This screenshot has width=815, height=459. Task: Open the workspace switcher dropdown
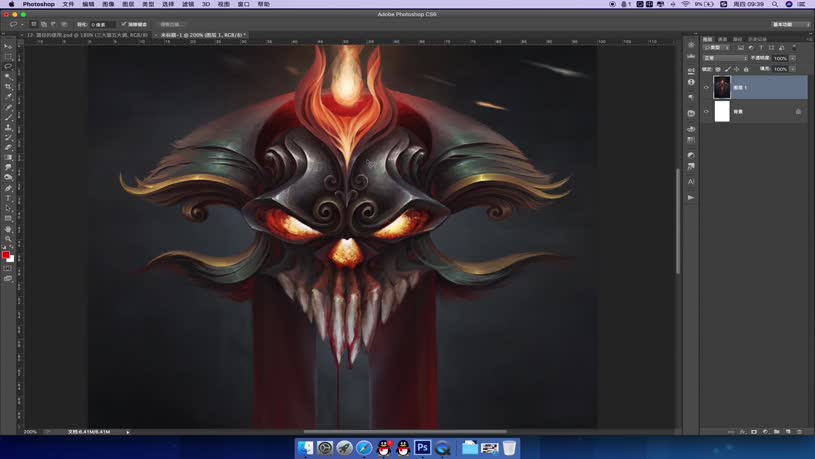(791, 24)
